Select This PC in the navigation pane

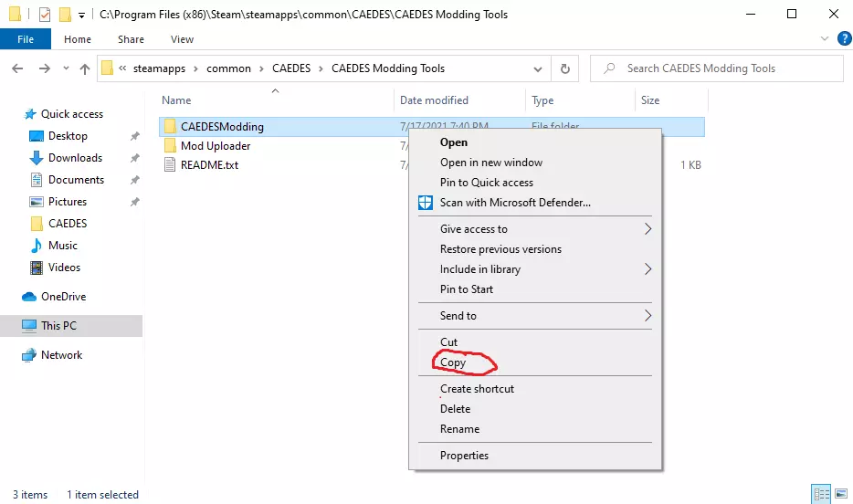point(58,326)
